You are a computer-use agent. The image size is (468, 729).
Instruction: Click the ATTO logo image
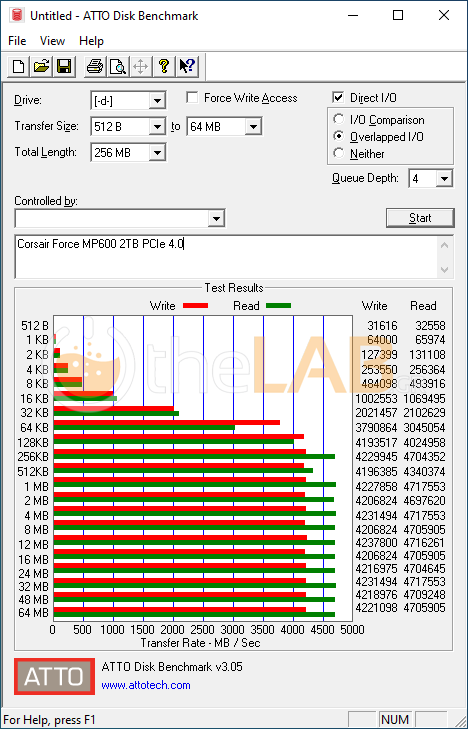54,676
